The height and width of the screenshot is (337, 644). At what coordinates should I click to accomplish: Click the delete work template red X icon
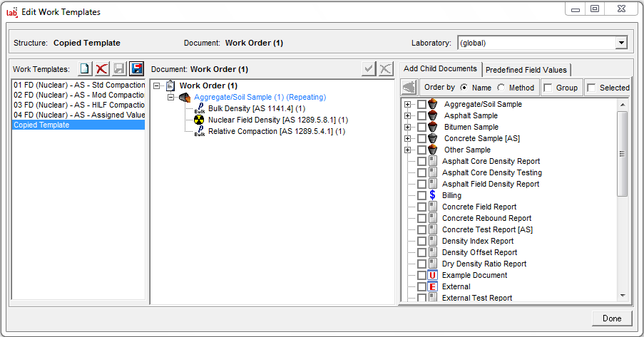[x=102, y=69]
